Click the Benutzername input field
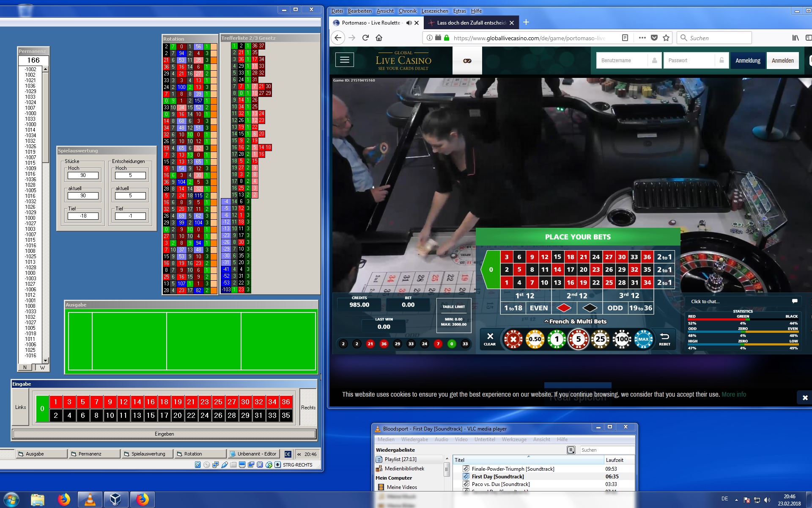This screenshot has width=812, height=508. pos(622,61)
